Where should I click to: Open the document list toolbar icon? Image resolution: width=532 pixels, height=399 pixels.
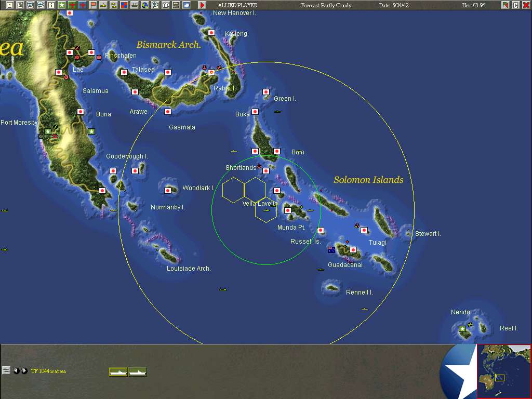click(x=20, y=5)
